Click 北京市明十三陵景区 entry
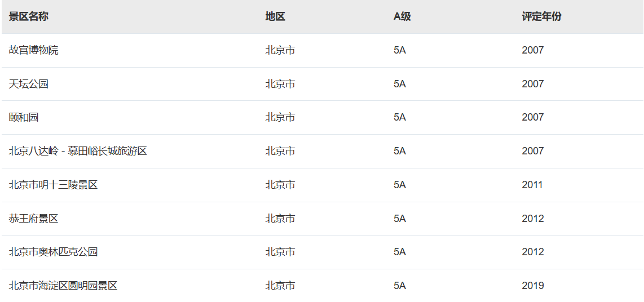Viewport: 644px width, 302px height. (53, 185)
